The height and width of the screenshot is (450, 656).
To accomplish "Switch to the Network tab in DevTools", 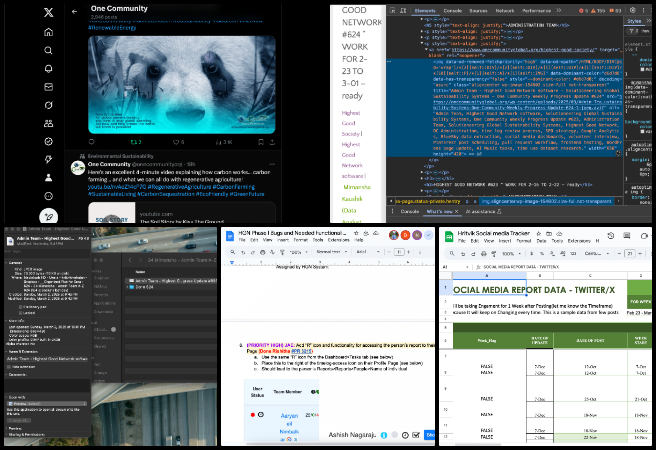I will (x=505, y=11).
